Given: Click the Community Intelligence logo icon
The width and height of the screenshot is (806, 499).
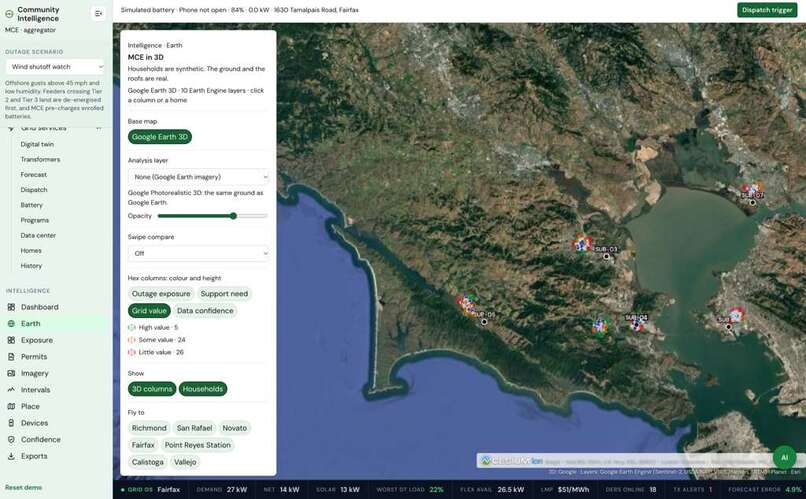Looking at the screenshot, I should [x=9, y=14].
